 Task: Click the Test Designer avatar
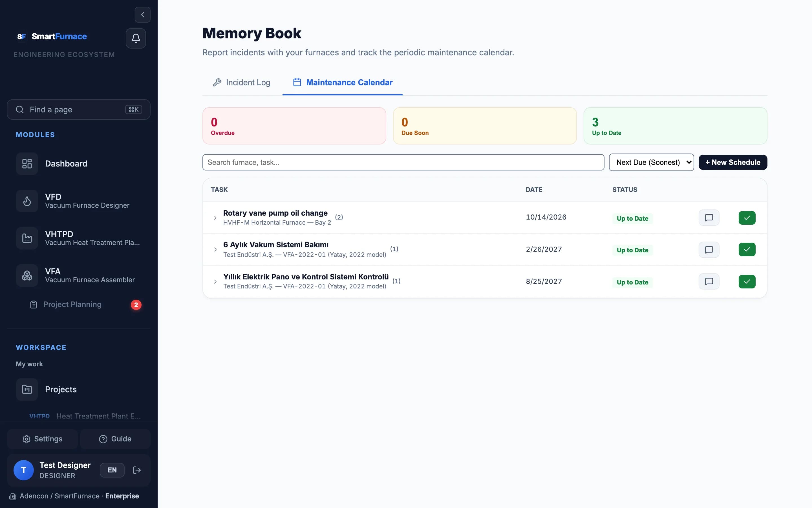(x=23, y=470)
